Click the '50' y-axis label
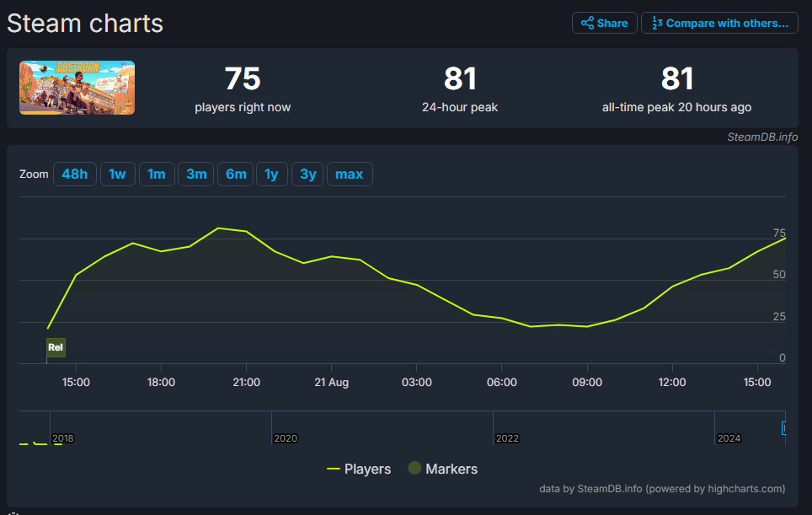 pyautogui.click(x=779, y=275)
